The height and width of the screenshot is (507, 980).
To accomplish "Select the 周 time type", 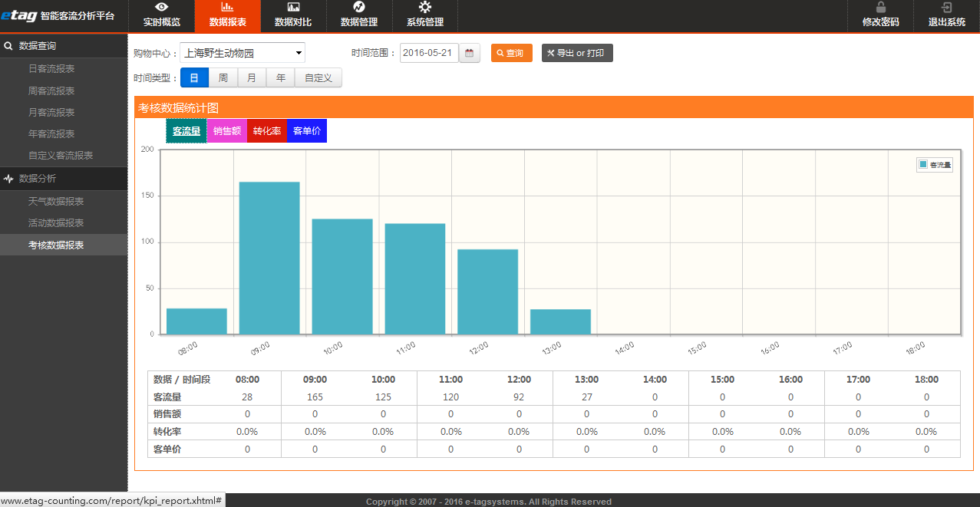I will tap(223, 77).
